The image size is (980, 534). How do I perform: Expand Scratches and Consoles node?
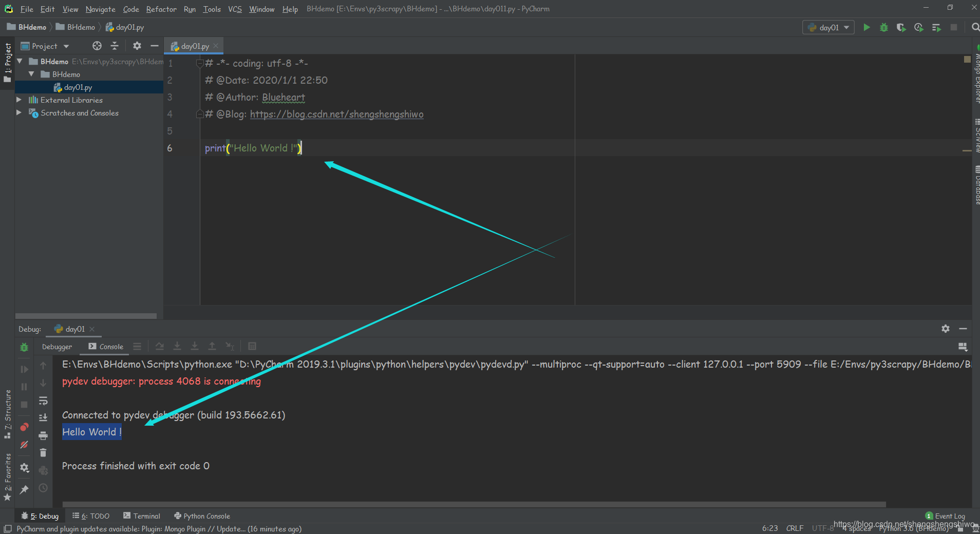coord(19,112)
